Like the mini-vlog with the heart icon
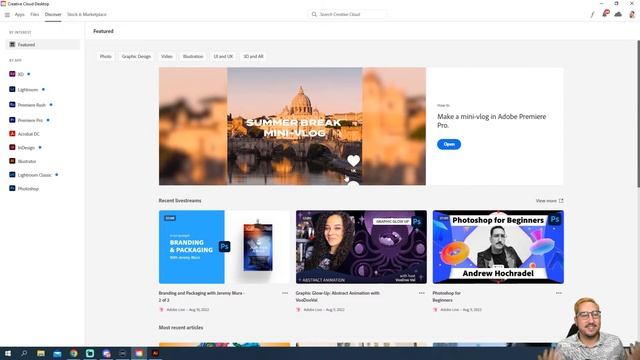 coord(353,161)
